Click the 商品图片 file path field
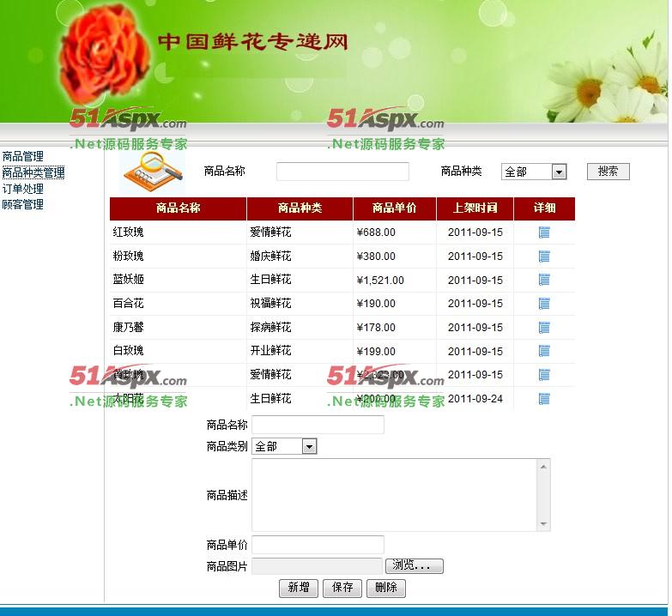The image size is (672, 616). point(317,566)
